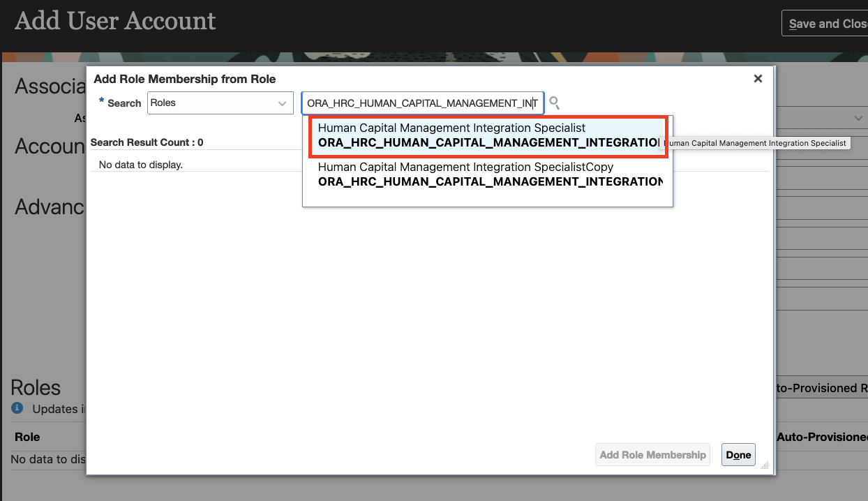Viewport: 868px width, 501px height.
Task: Expand the chevron on the right-side panel
Action: (x=858, y=117)
